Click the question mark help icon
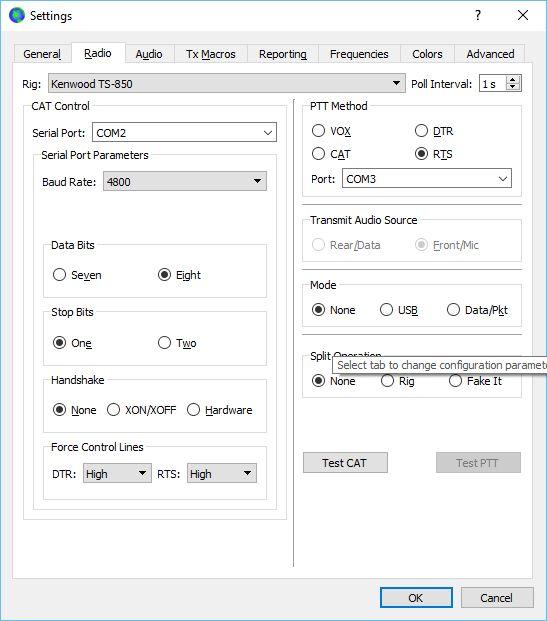 tap(478, 15)
